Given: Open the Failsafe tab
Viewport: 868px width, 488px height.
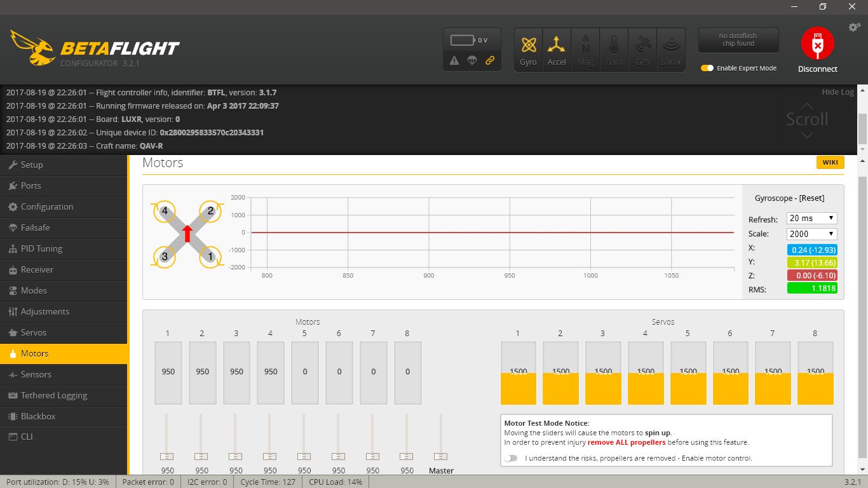Looking at the screenshot, I should click(x=64, y=227).
